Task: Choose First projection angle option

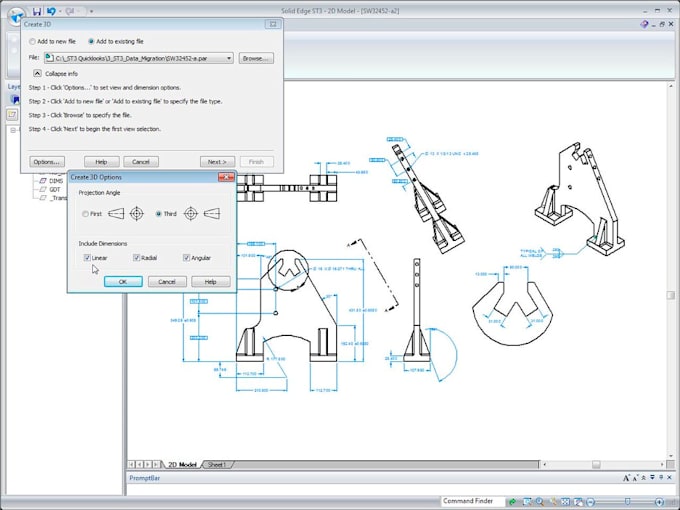Action: pos(86,213)
